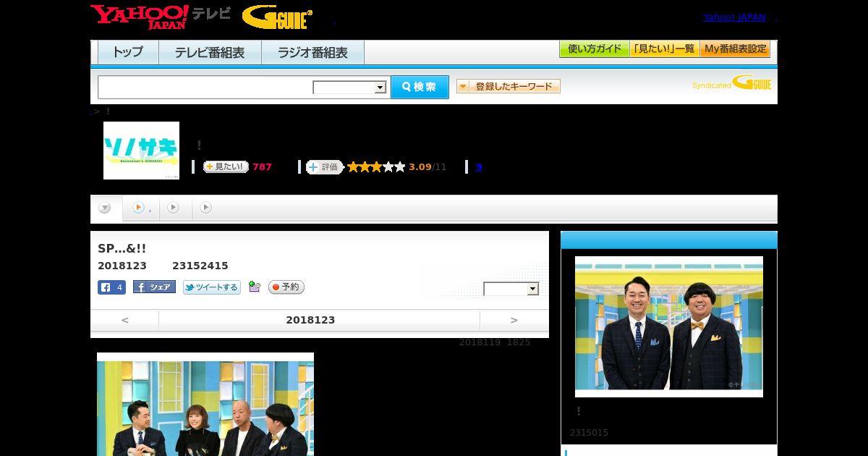Open My番組表設定

[735, 49]
